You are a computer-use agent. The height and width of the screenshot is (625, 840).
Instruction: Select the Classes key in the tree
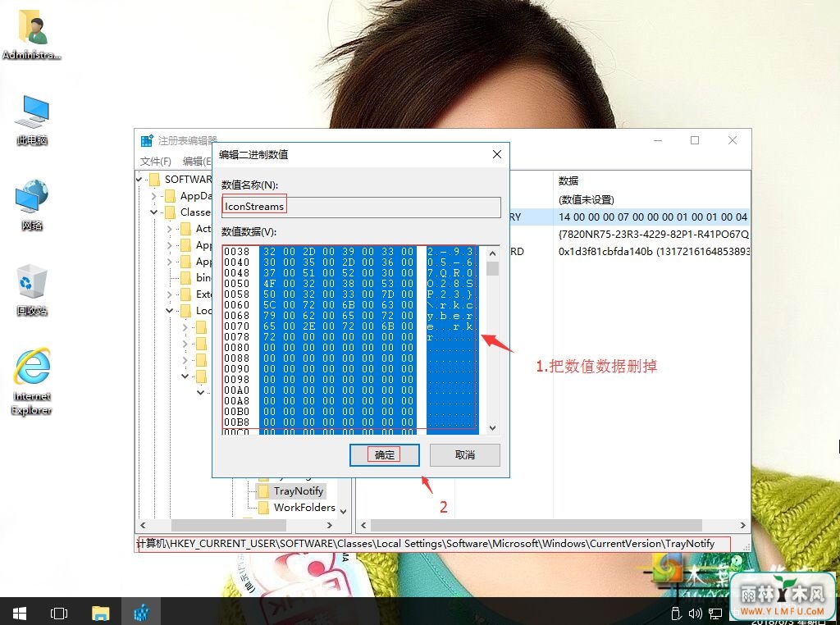tap(195, 212)
